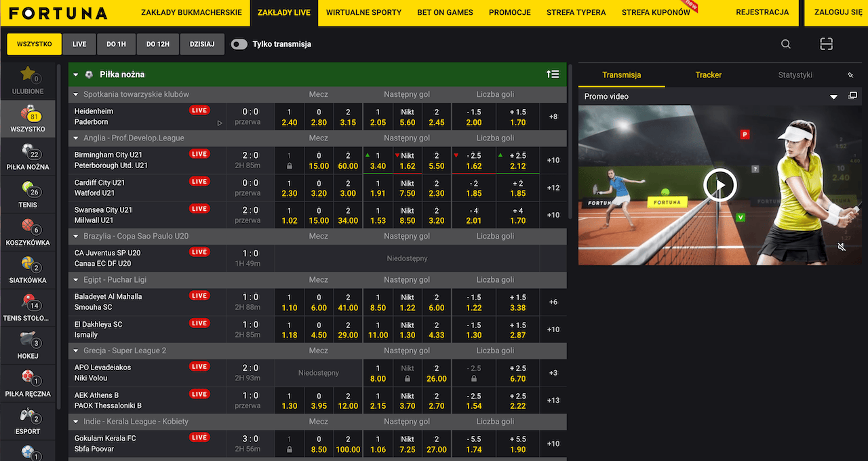Viewport: 868px width, 461px height.
Task: Click the stream play icon in Heidenheim row
Action: point(219,123)
